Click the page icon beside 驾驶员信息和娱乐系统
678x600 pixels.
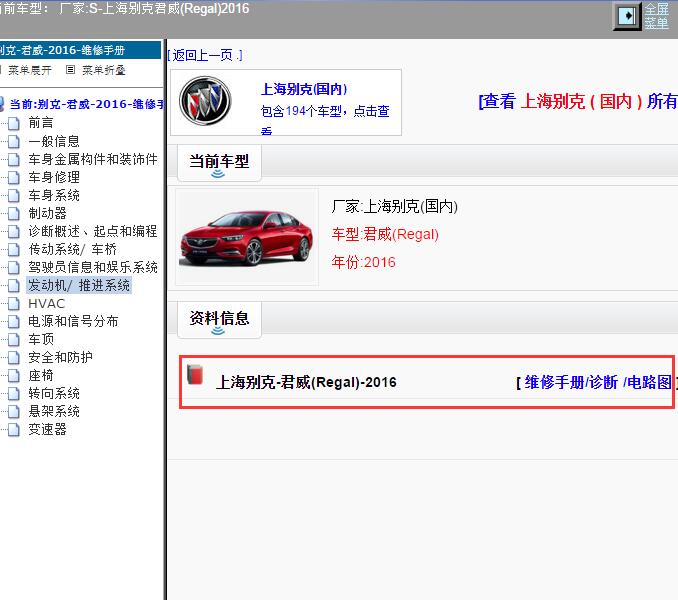pyautogui.click(x=13, y=268)
